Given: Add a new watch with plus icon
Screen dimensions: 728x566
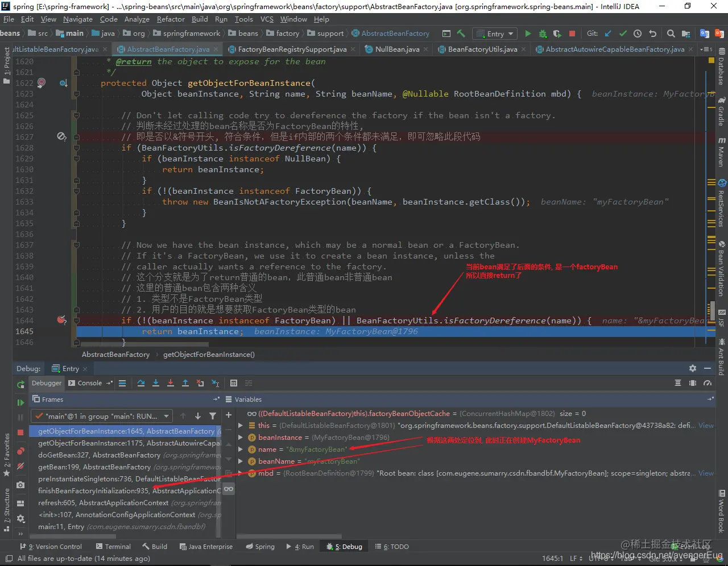Looking at the screenshot, I should point(229,415).
